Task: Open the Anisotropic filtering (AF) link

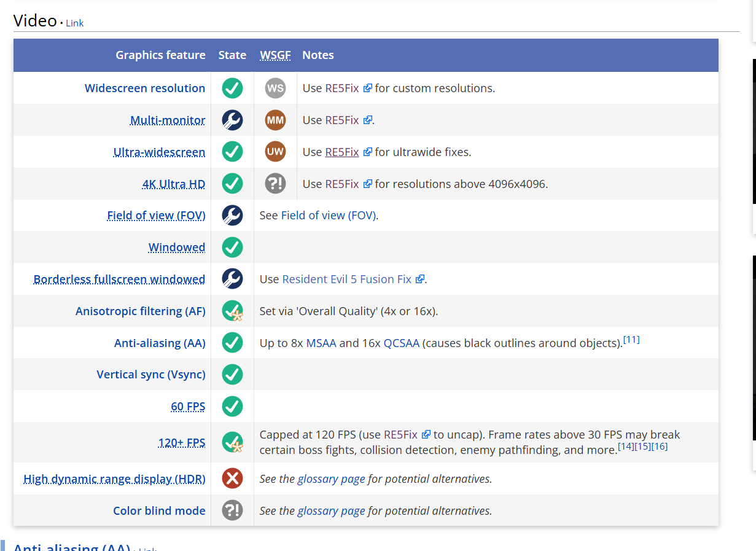Action: click(x=141, y=311)
